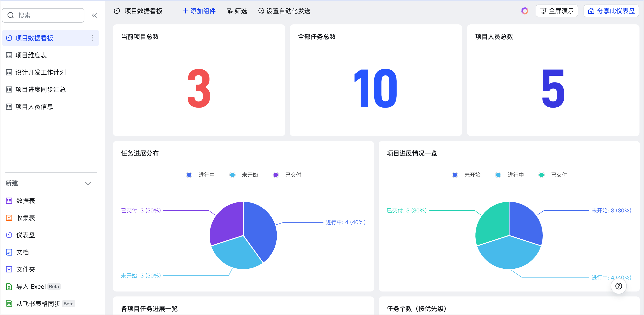Click the plus icon of 添加组件
This screenshot has width=644, height=315.
click(x=185, y=11)
